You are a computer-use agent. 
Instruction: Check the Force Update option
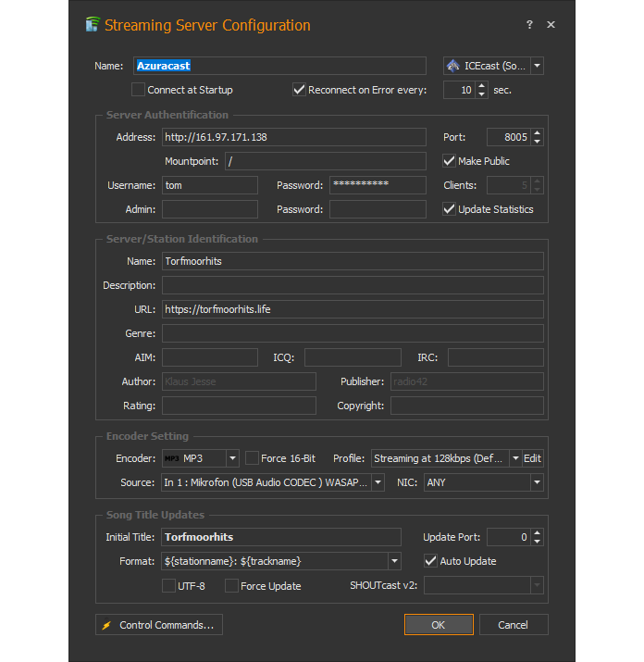point(231,585)
